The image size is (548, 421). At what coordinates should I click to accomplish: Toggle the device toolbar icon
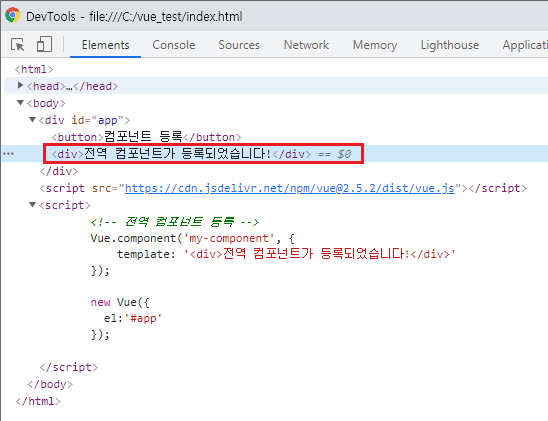44,44
